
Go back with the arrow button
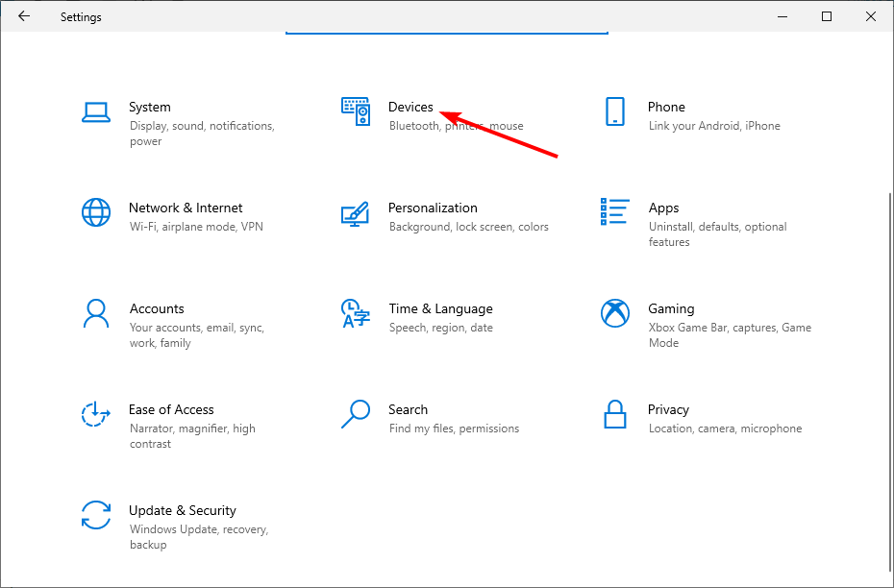[24, 16]
